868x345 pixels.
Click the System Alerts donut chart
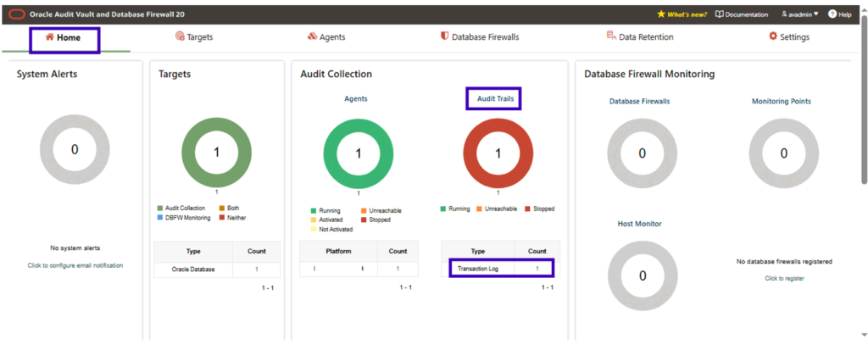pos(75,149)
